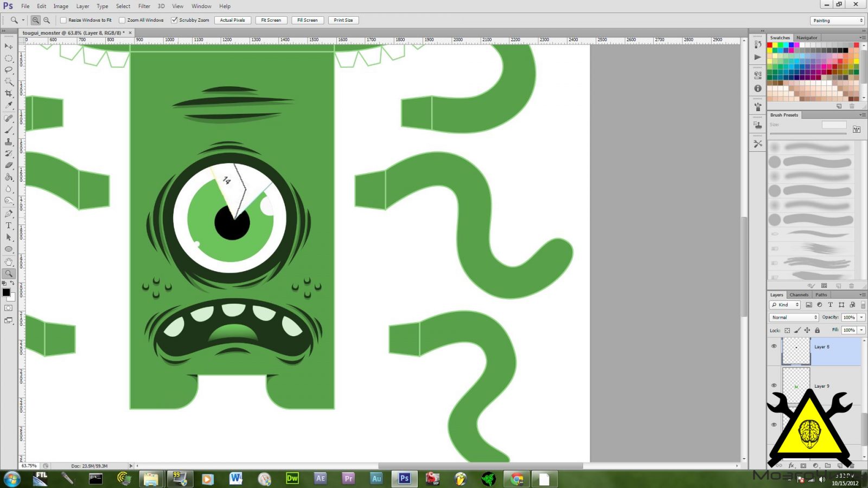Image resolution: width=868 pixels, height=488 pixels.
Task: Select the Healing Brush tool
Action: [8, 118]
